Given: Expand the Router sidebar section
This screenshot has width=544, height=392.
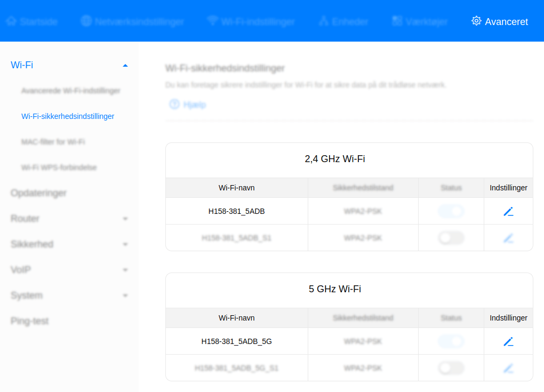Looking at the screenshot, I should point(125,219).
